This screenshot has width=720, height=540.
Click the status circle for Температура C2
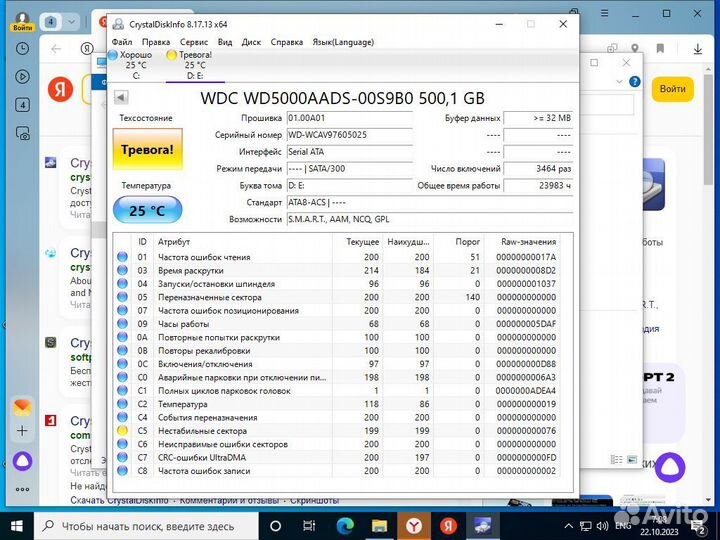tap(122, 404)
